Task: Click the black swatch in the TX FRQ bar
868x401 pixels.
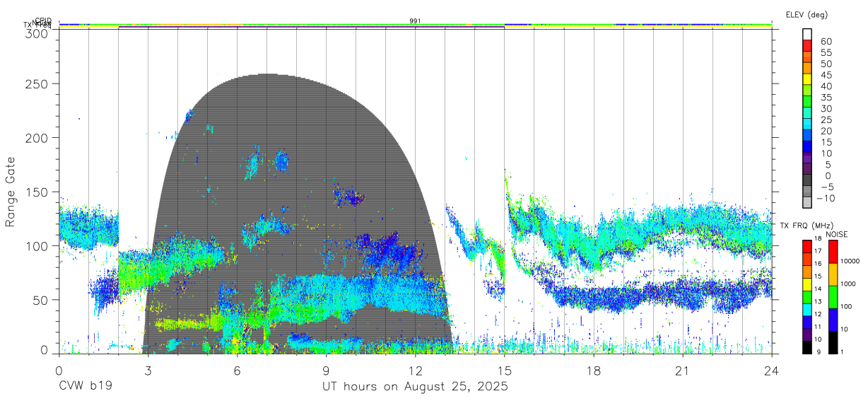Action: click(x=807, y=347)
